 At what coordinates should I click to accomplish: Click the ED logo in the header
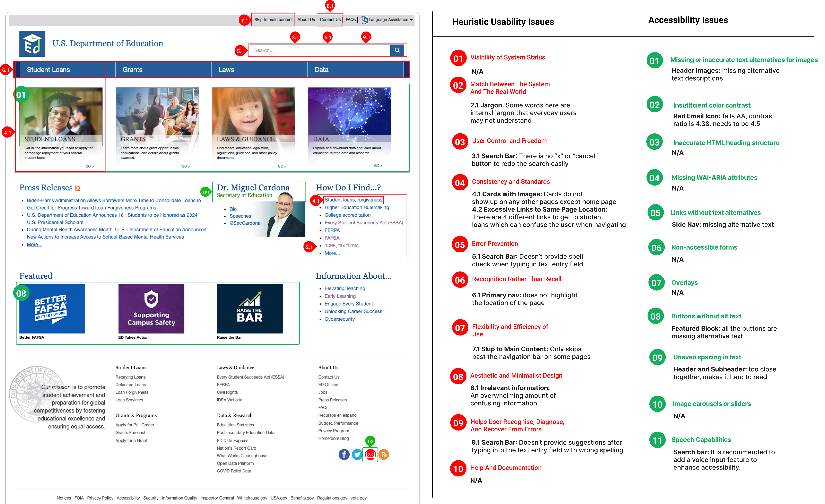(x=32, y=44)
